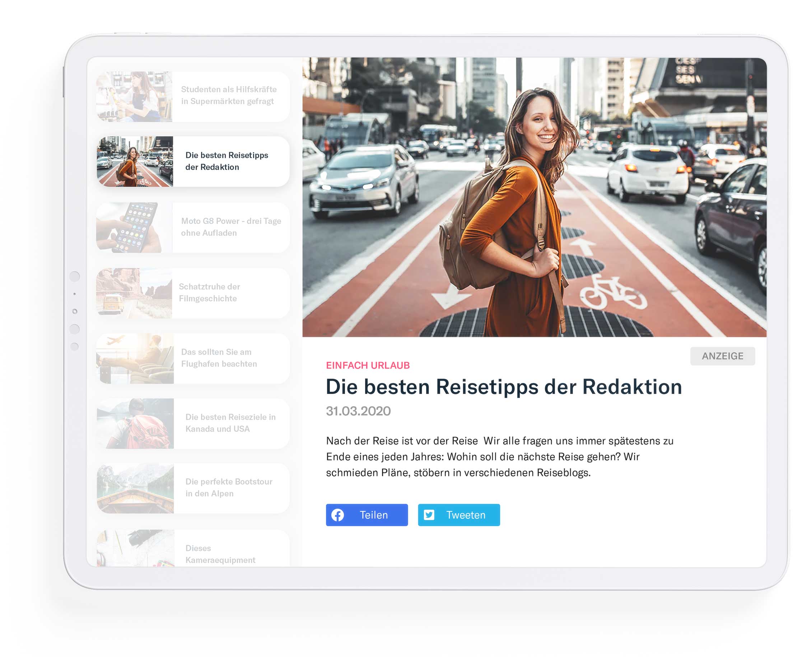
Task: Click the paragraph starting Nach der Reise
Action: tap(500, 456)
